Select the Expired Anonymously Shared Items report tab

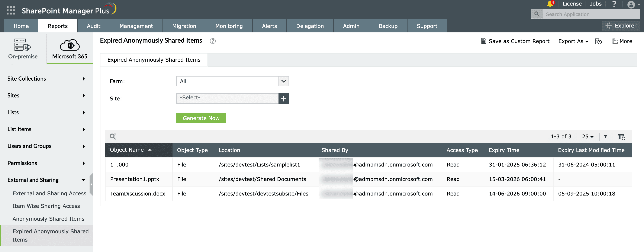point(154,60)
